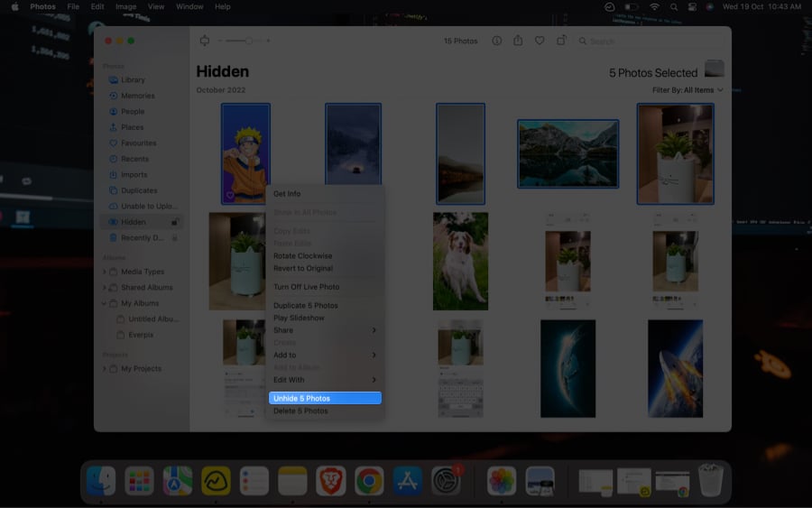Open Recently Deleted in the sidebar
Image resolution: width=812 pixels, height=508 pixels.
point(142,237)
